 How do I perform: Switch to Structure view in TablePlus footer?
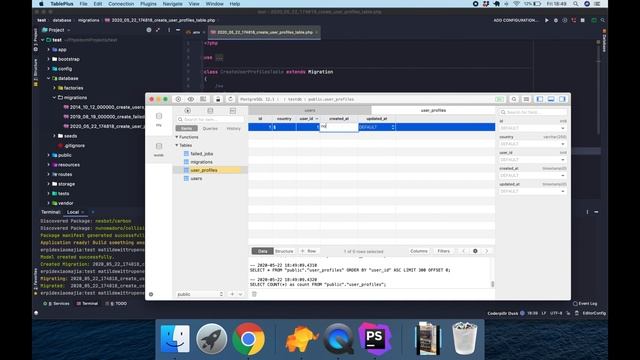coord(284,251)
